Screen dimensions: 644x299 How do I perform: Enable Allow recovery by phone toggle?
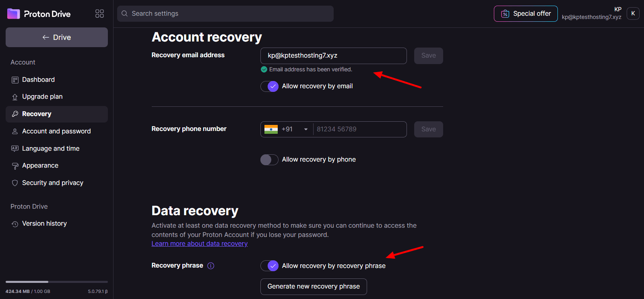pyautogui.click(x=269, y=160)
